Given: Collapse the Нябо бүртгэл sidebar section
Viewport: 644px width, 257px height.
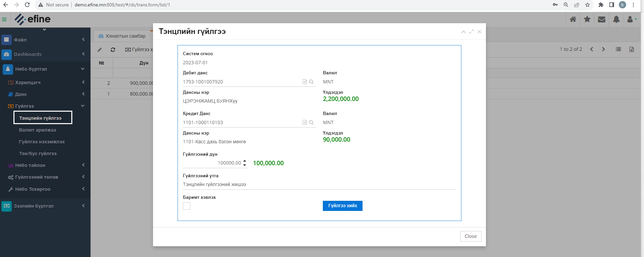Looking at the screenshot, I should tap(45, 69).
